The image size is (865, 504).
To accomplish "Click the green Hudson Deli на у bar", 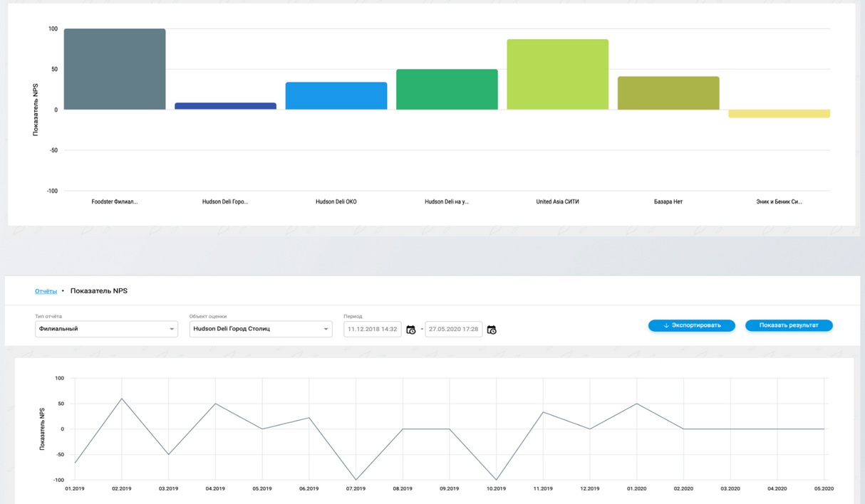I will point(447,90).
